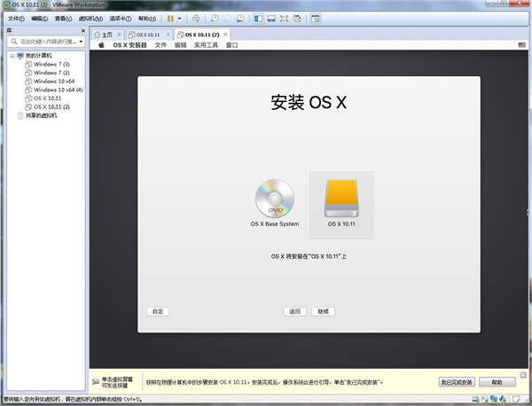Dismiss the yellow install hint bar
This screenshot has width=532, height=406.
pyautogui.click(x=523, y=375)
